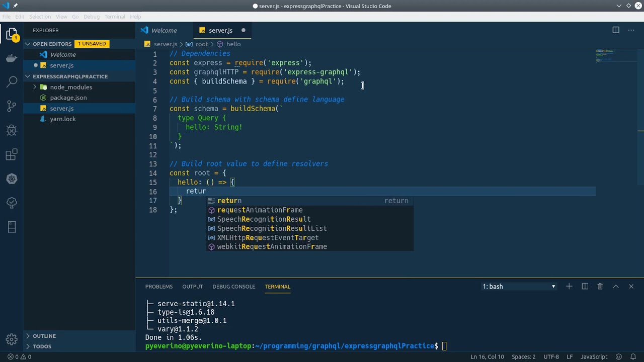Change indentation via Spaces: 2
Screen dimensions: 644x362
(x=523, y=356)
